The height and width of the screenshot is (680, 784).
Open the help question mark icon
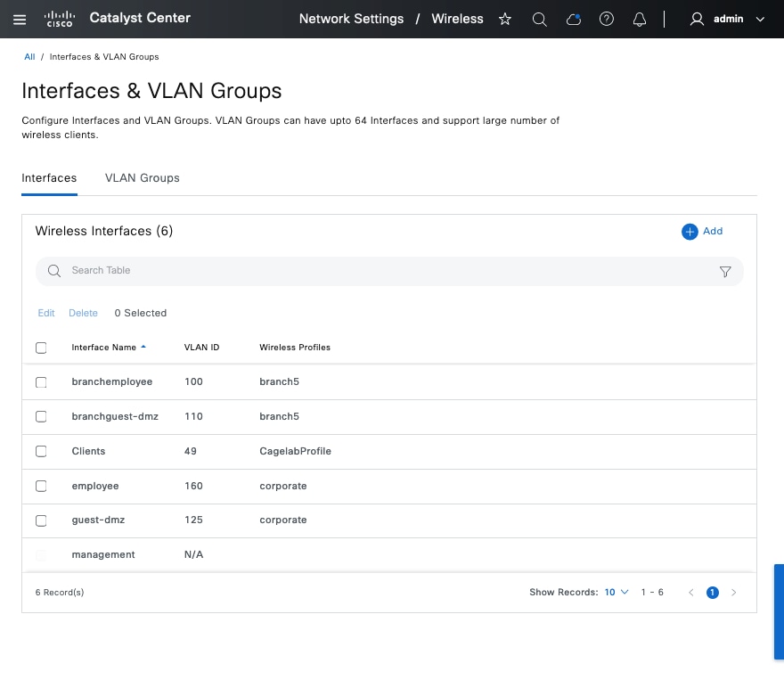607,19
